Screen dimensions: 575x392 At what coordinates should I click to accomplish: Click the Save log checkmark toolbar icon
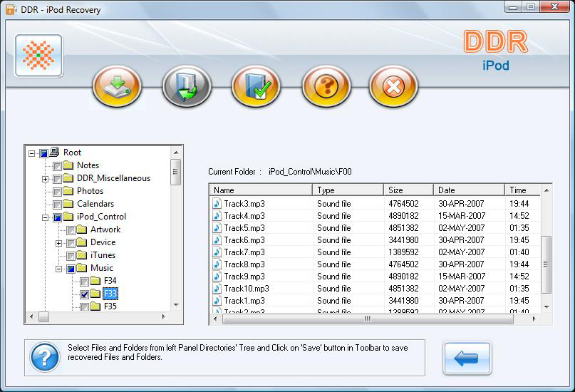point(257,86)
